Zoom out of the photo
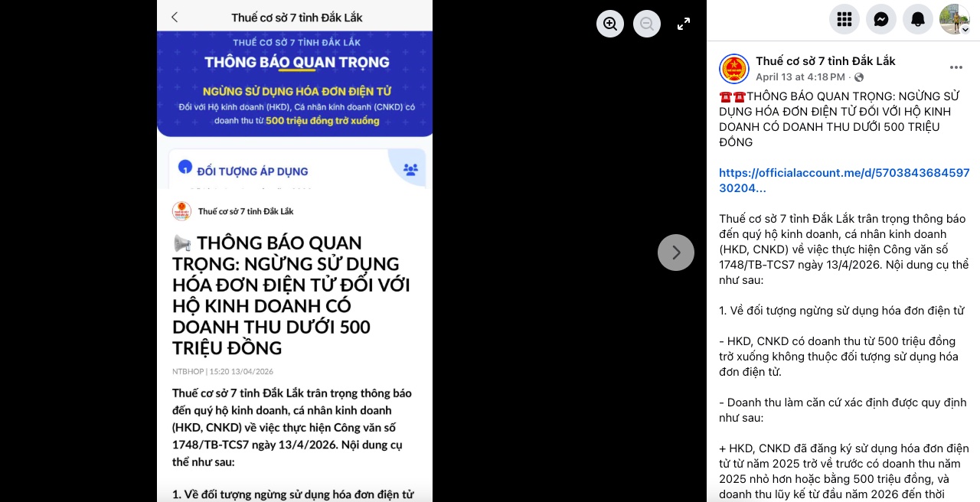The width and height of the screenshot is (980, 502). 646,24
